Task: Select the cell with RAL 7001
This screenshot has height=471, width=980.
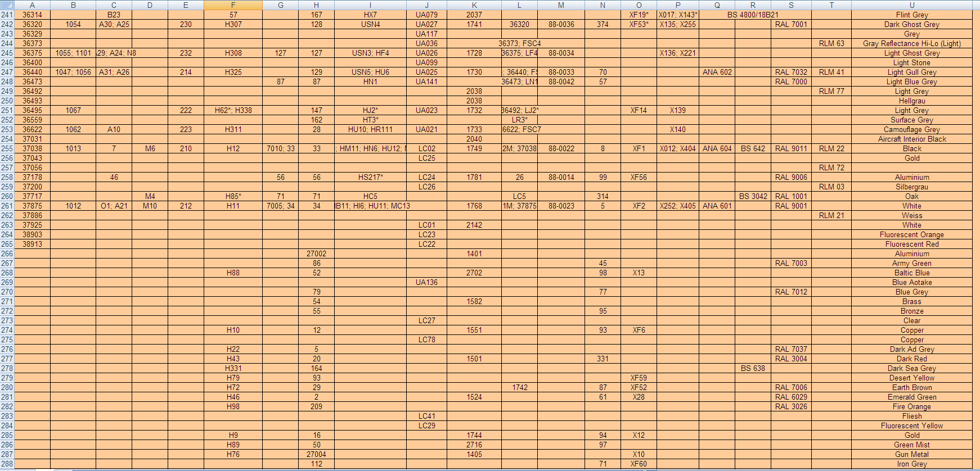Action: click(x=790, y=25)
